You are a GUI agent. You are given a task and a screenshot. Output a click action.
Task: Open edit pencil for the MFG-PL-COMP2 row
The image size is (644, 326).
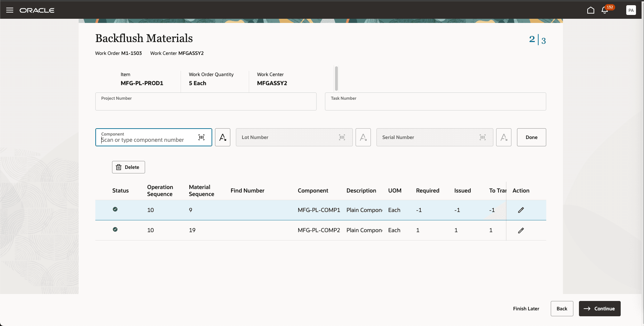point(521,230)
